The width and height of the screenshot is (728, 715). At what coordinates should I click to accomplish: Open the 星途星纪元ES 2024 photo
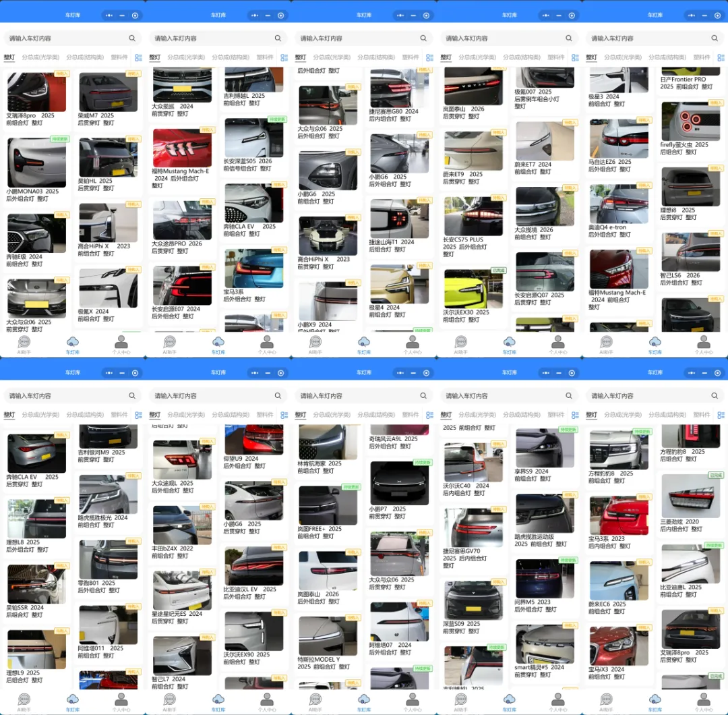(183, 590)
